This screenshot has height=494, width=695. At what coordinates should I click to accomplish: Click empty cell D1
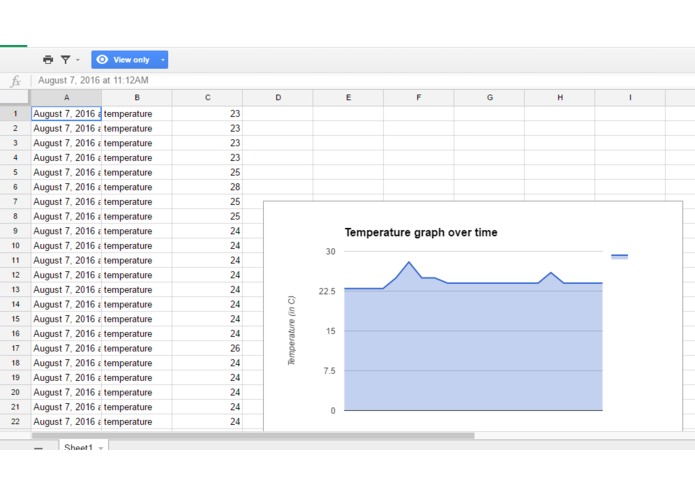pos(278,114)
